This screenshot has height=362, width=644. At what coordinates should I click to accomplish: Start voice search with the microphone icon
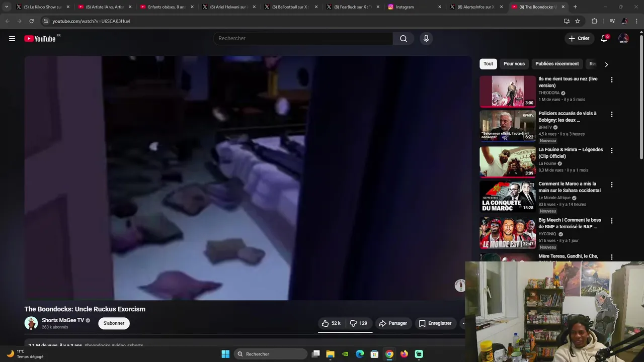coord(426,39)
